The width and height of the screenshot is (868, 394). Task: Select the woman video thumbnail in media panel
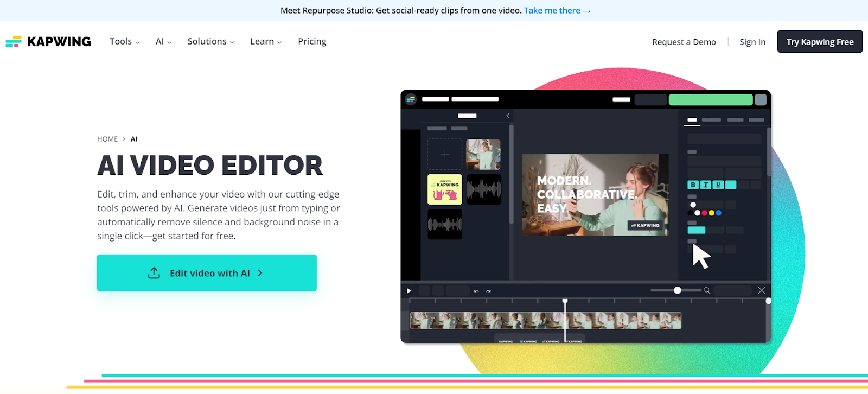pos(483,155)
